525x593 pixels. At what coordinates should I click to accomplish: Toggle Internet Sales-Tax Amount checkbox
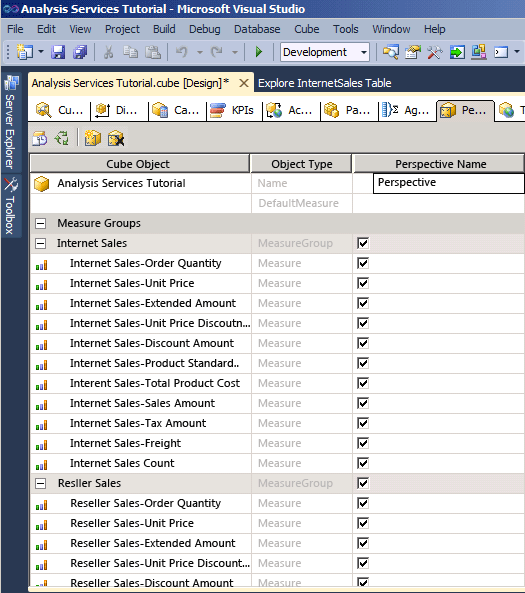(363, 423)
